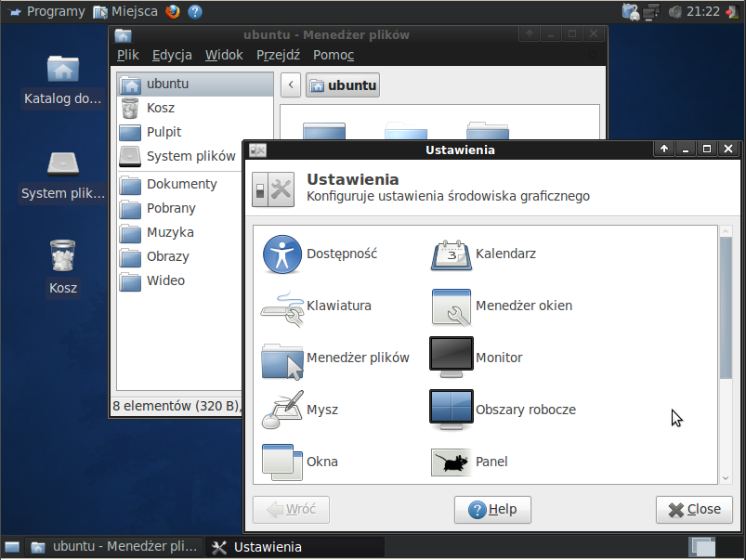Open the Miejsca places menu

pyautogui.click(x=125, y=12)
